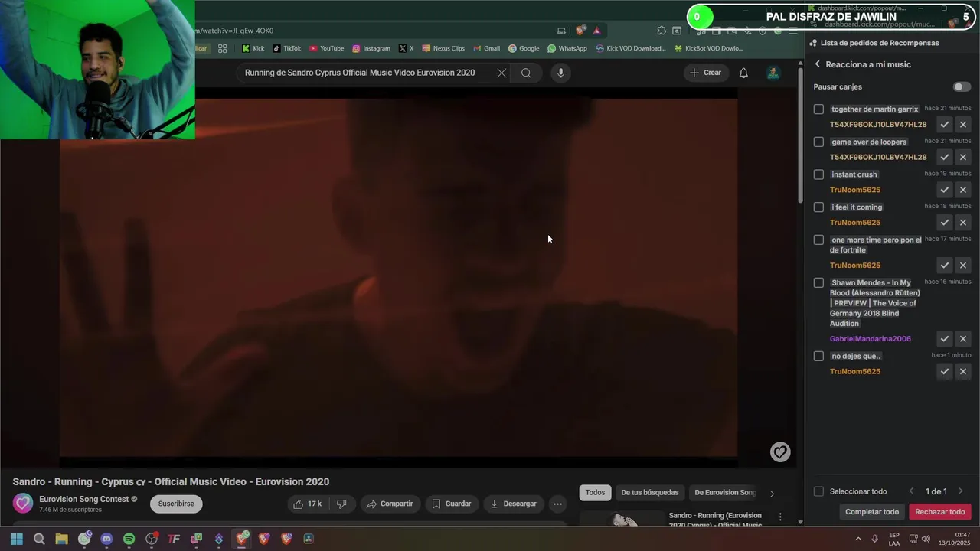
Task: Go to the next page of requests
Action: point(960,491)
